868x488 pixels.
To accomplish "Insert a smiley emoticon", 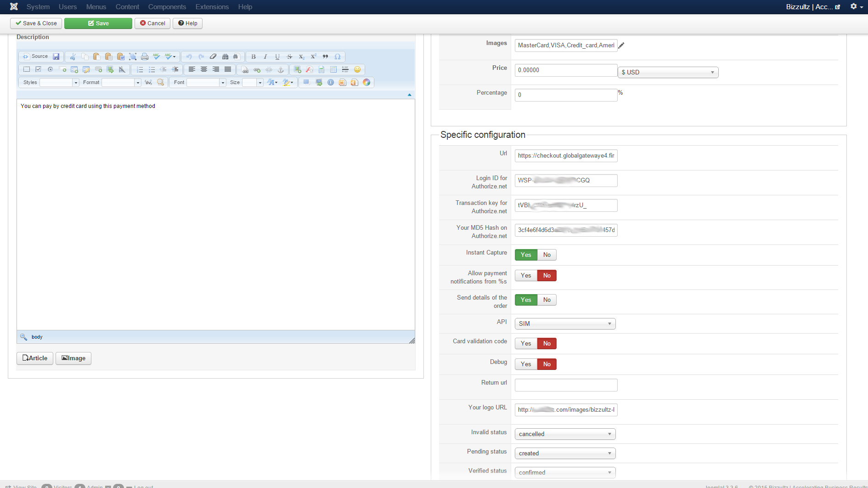I will pyautogui.click(x=357, y=69).
